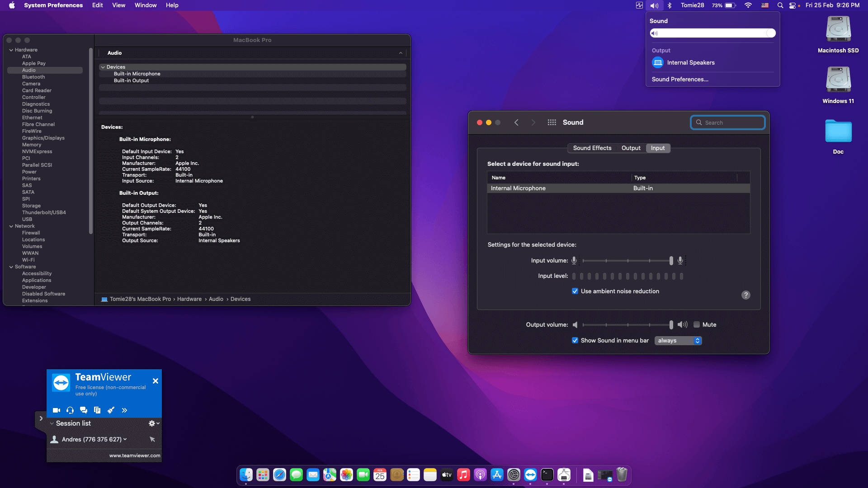Open the TeamViewer chat bubbles icon
The image size is (868, 488).
[x=84, y=410]
